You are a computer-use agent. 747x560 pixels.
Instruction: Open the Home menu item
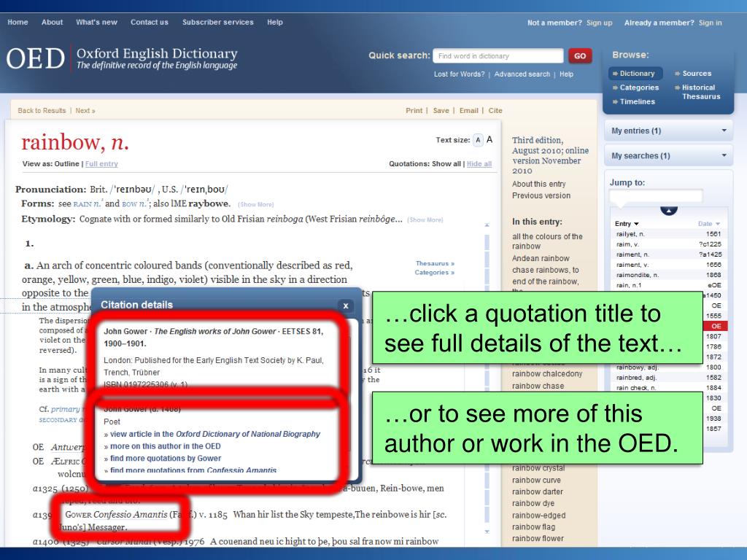18,22
